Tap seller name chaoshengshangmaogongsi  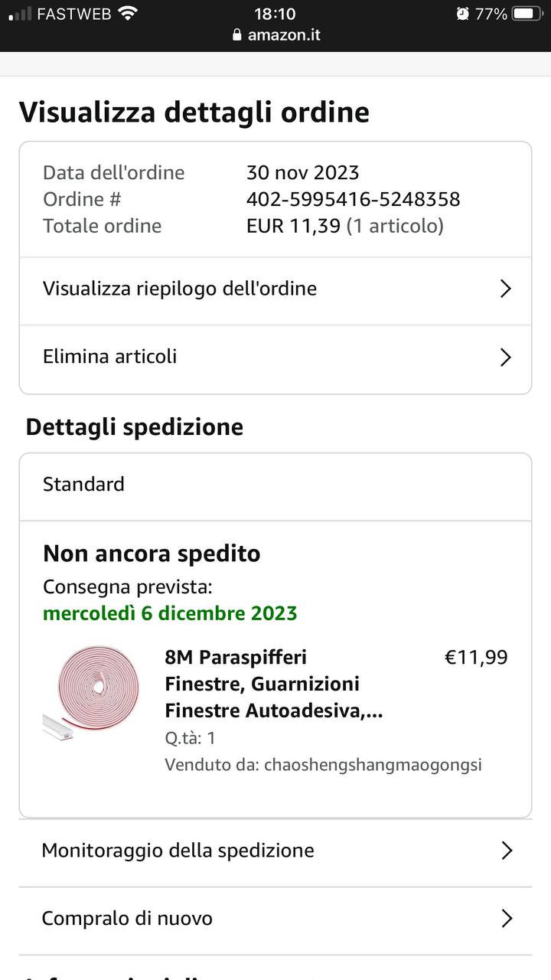373,765
